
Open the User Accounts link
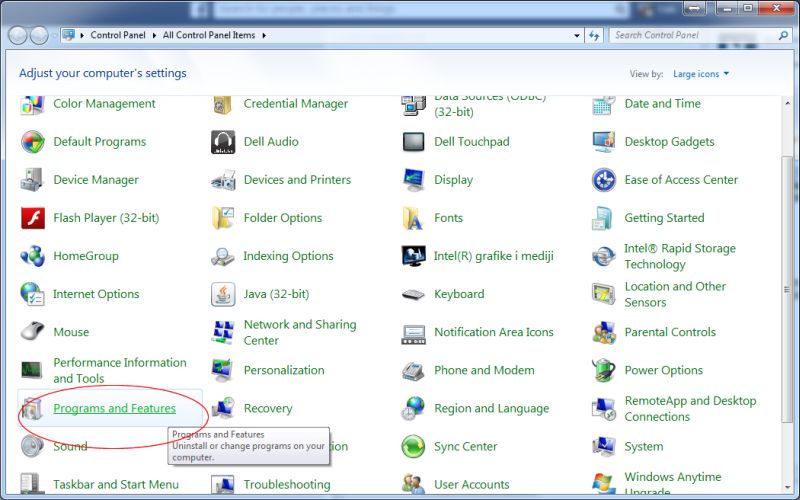(x=471, y=484)
